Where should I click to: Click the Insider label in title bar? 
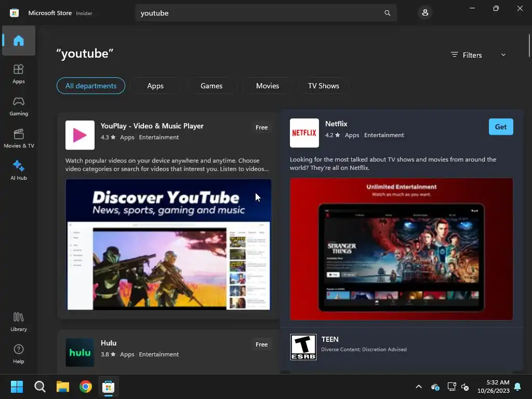pos(84,13)
